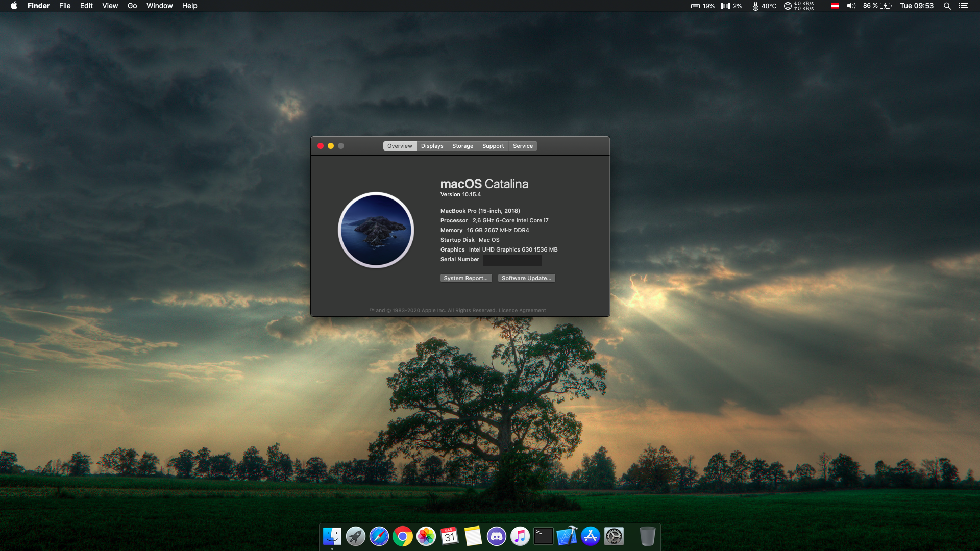Switch to the Support tab
The image size is (980, 551).
click(x=493, y=146)
